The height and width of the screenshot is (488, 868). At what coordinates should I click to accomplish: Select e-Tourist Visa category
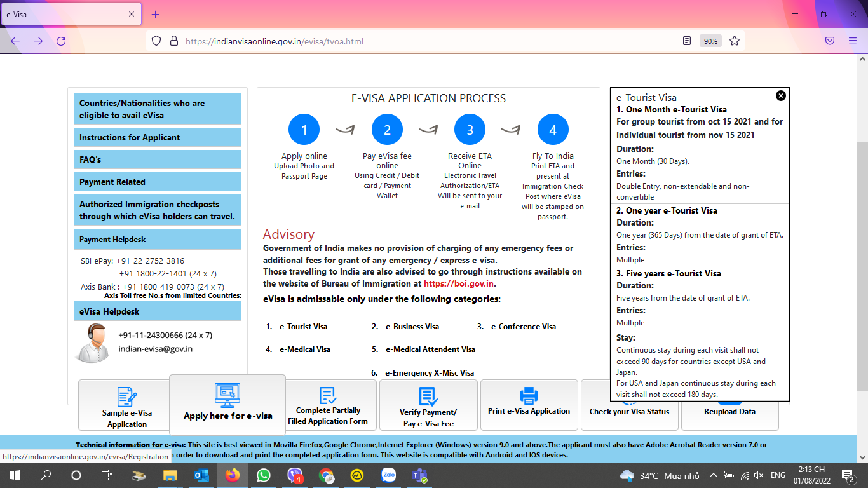click(303, 327)
